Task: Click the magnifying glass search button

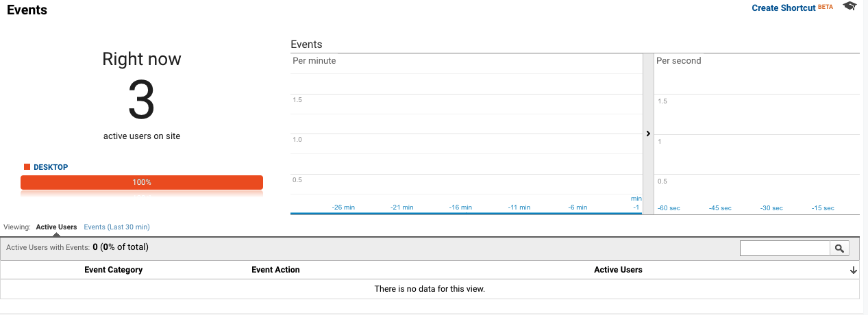Action: click(839, 249)
